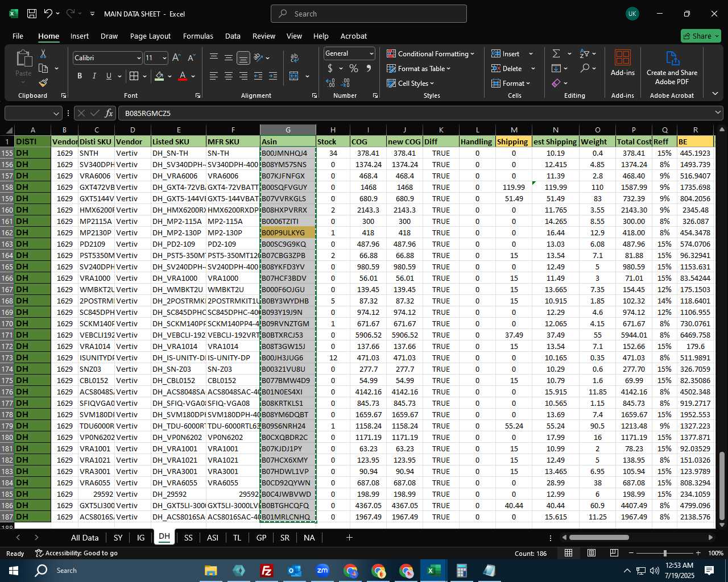Click the Increase Font Size icon
728x582 pixels.
(176, 58)
